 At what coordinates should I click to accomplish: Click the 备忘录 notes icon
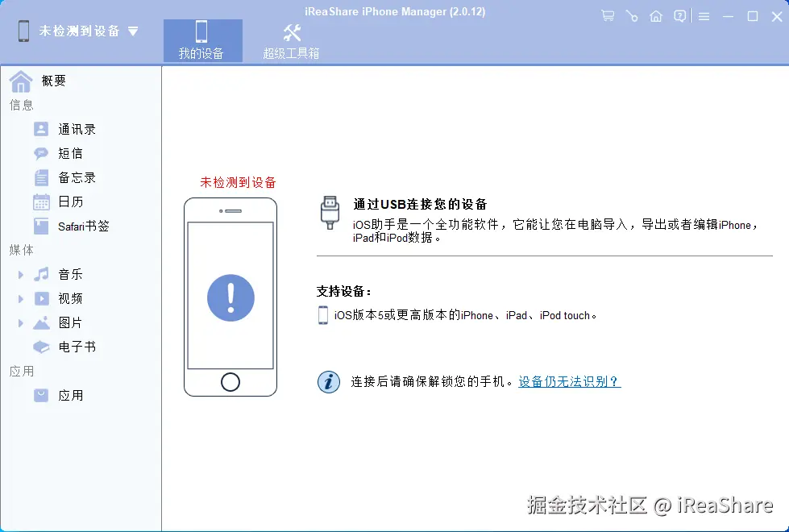coord(41,177)
